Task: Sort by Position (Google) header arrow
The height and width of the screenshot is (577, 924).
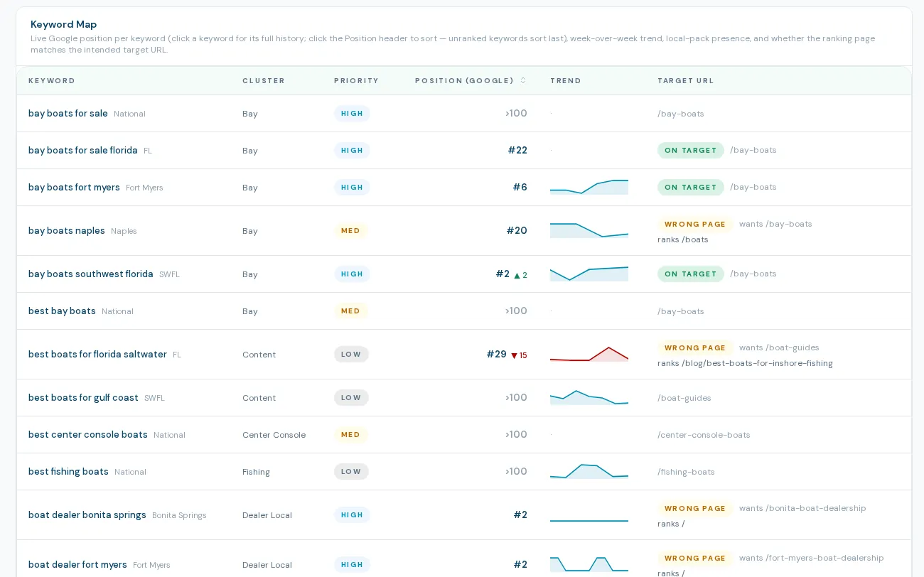Action: (523, 80)
